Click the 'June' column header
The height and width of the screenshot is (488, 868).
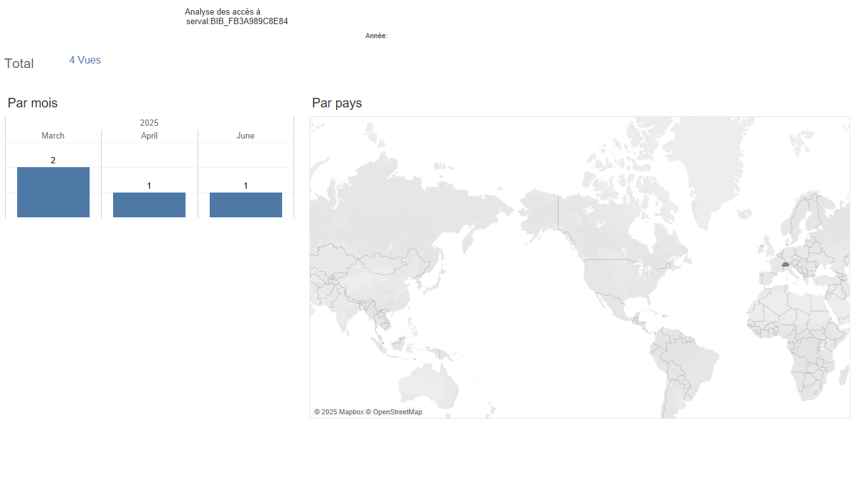click(245, 135)
